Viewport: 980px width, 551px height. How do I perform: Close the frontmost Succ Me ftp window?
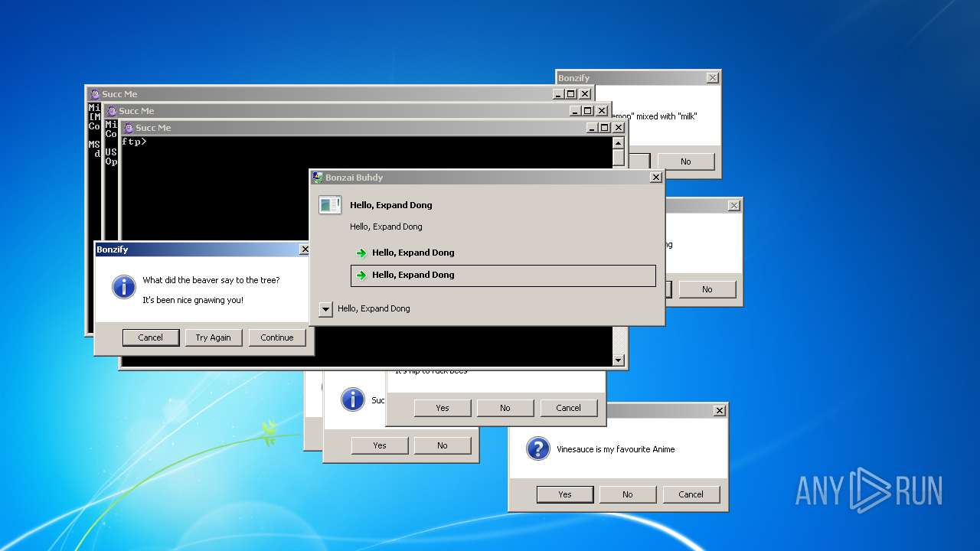point(619,128)
